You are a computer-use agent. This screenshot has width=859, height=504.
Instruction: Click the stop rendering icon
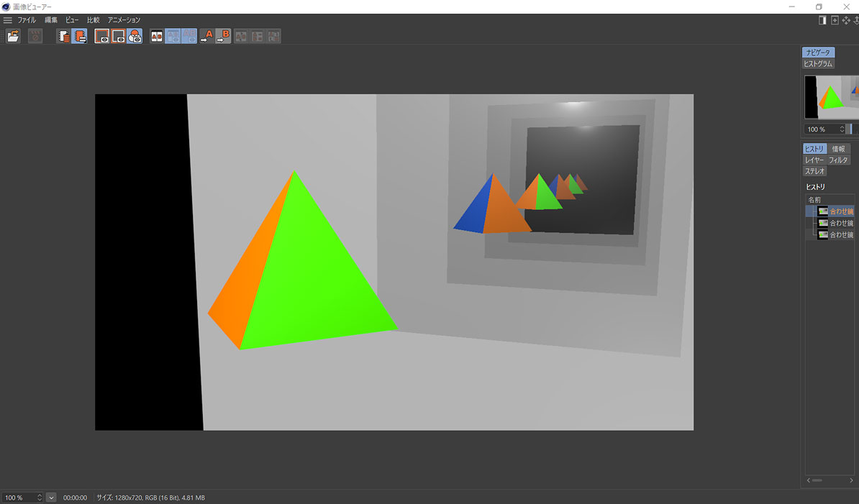coord(35,36)
